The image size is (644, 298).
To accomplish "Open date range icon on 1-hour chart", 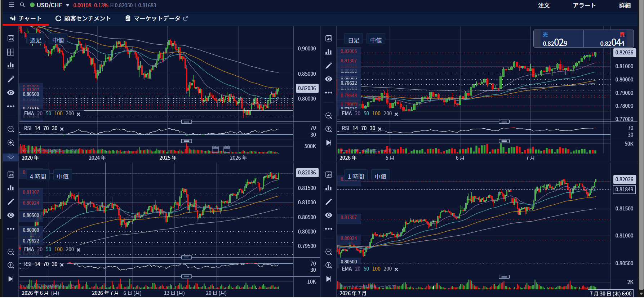I will point(329,174).
